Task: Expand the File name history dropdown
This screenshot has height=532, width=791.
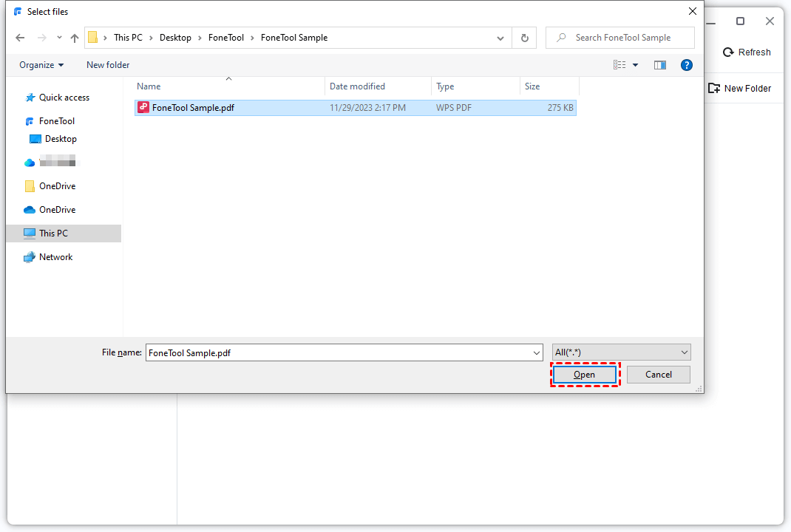Action: click(x=537, y=353)
